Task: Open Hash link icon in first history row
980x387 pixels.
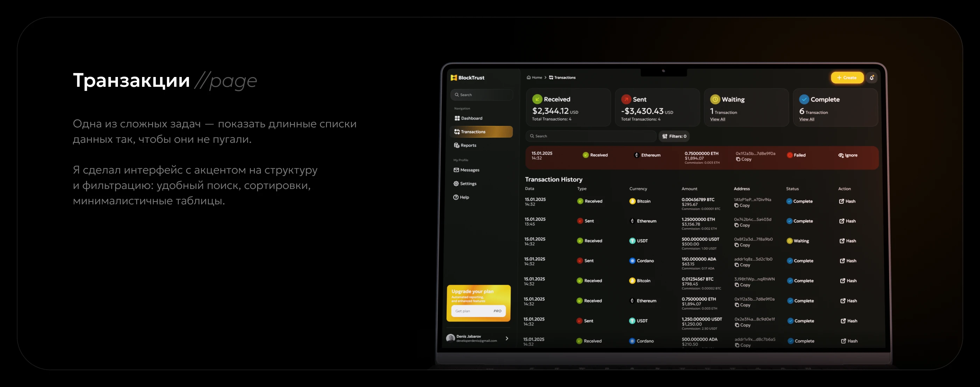Action: 841,202
